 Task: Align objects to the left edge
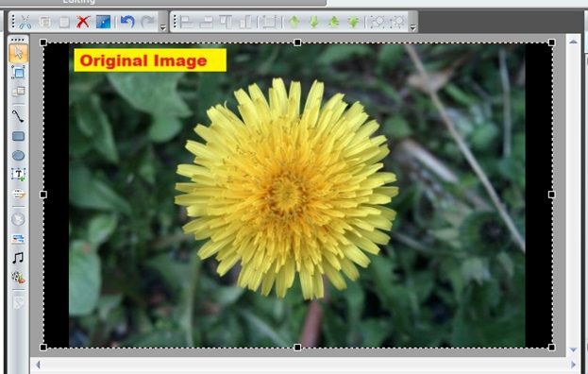coord(186,22)
